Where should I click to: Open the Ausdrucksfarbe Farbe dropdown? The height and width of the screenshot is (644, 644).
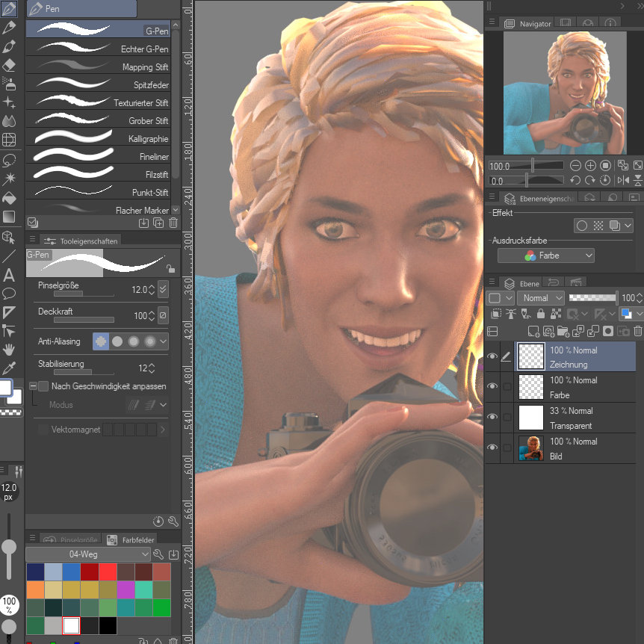[546, 256]
